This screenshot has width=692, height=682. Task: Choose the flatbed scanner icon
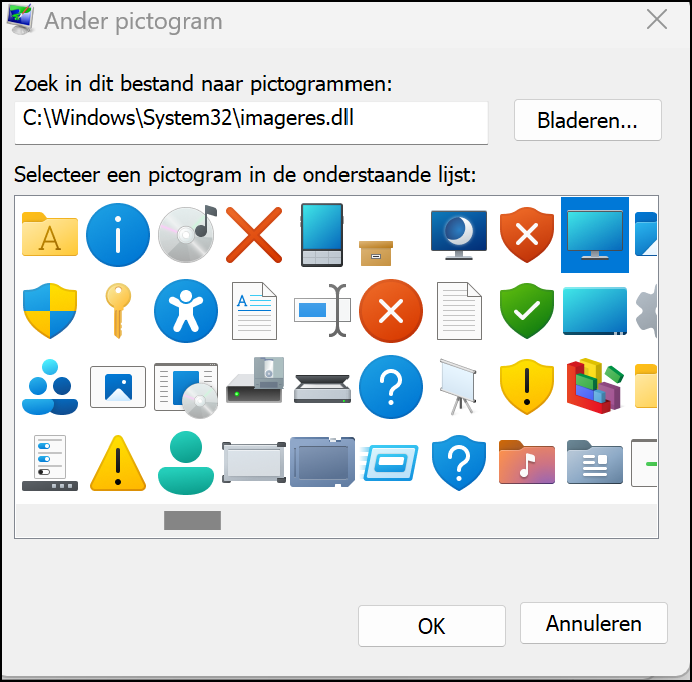pyautogui.click(x=322, y=388)
